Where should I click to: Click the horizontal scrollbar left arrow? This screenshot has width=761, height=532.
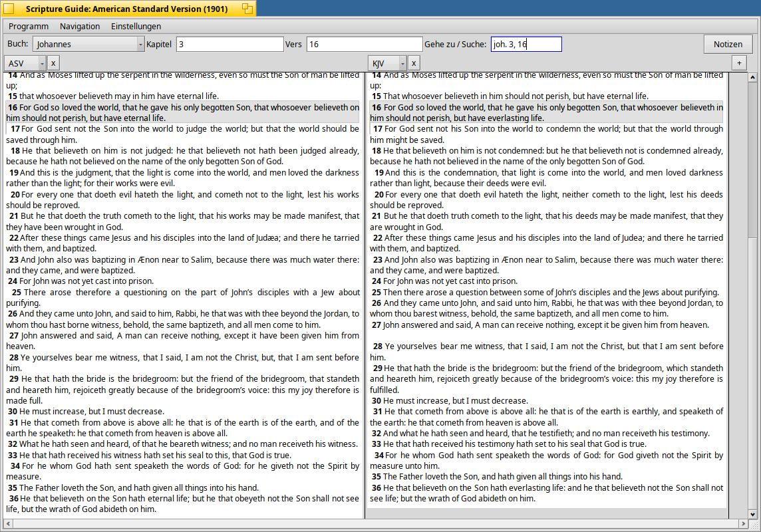7,524
